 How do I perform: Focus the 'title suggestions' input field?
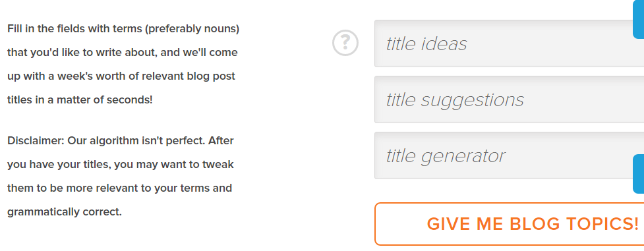[510, 99]
